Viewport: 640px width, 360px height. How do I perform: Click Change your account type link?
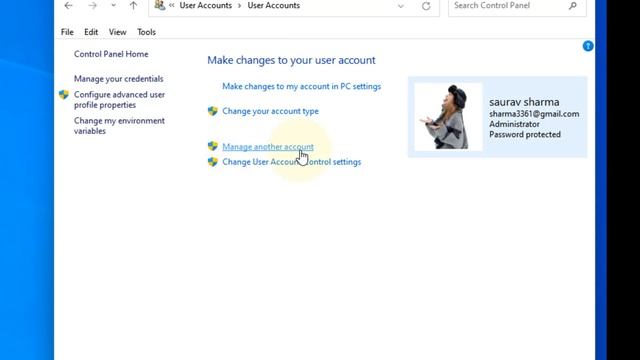pos(270,111)
